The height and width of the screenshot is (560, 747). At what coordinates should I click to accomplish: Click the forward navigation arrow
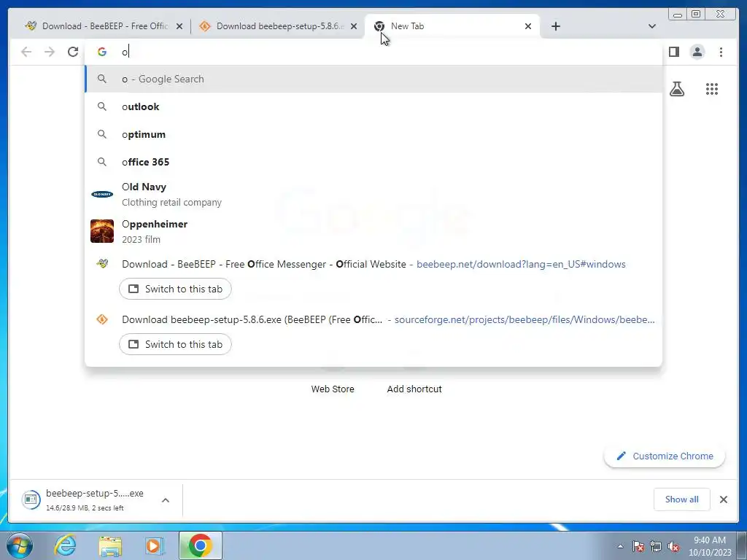(50, 52)
